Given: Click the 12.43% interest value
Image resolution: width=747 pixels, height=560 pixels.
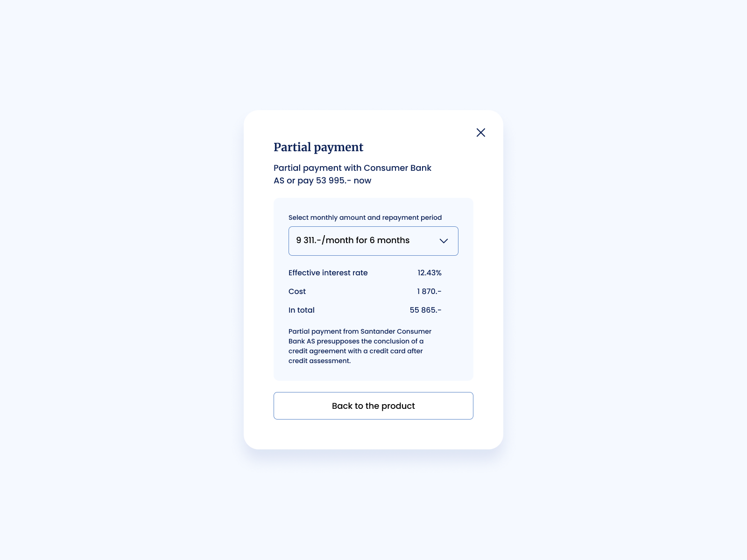Looking at the screenshot, I should tap(429, 273).
